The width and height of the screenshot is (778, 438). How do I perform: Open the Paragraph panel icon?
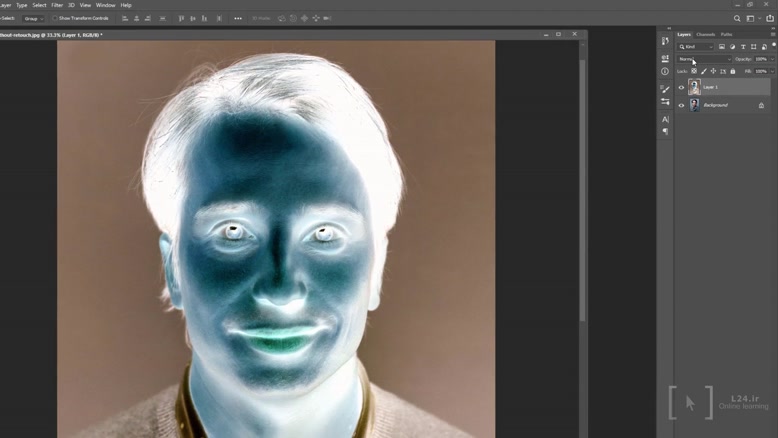tap(665, 131)
